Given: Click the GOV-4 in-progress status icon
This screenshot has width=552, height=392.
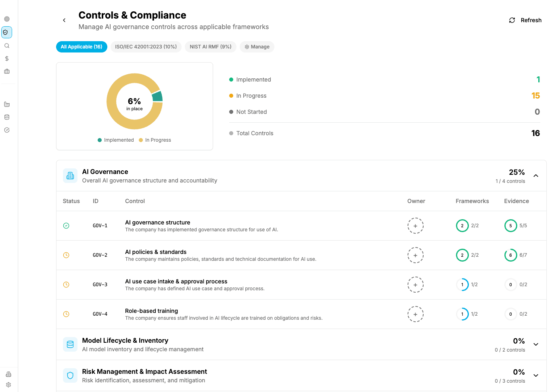Looking at the screenshot, I should [66, 314].
